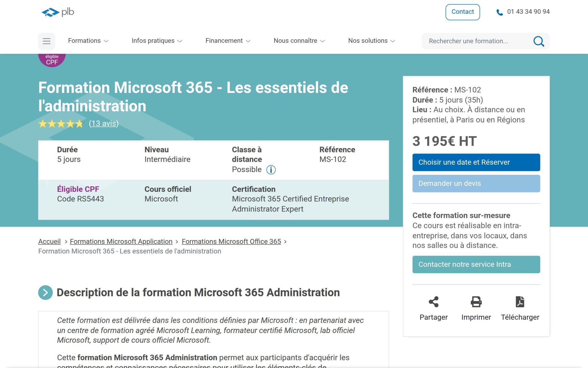Expand the Financement menu
The width and height of the screenshot is (588, 368).
point(228,41)
